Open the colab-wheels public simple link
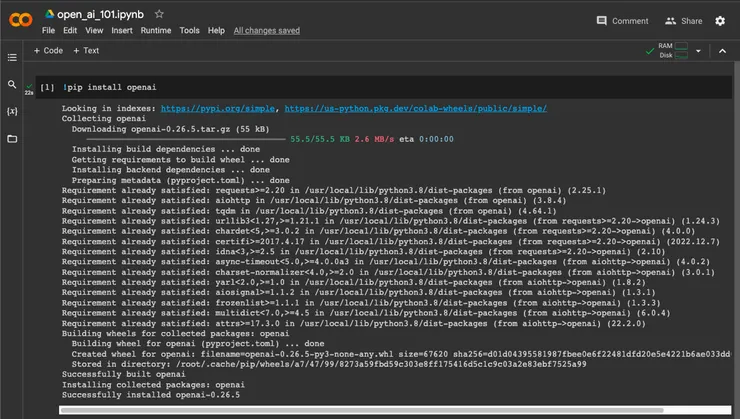 coord(415,109)
